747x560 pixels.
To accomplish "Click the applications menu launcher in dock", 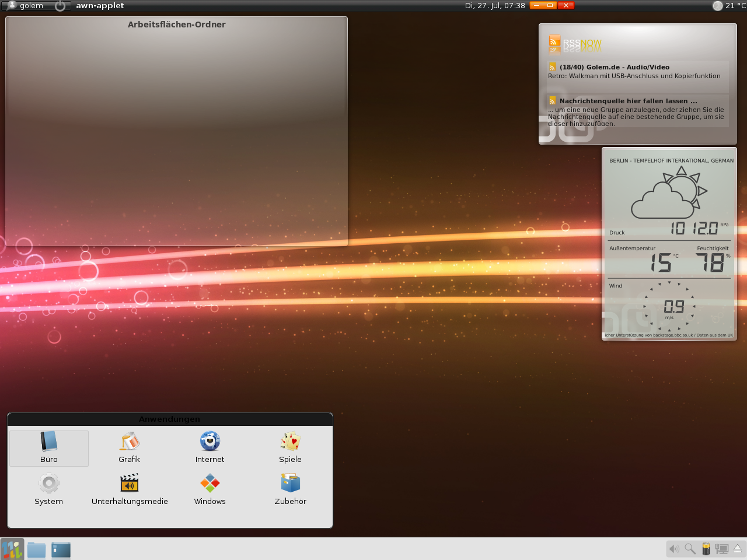I will pos(12,549).
